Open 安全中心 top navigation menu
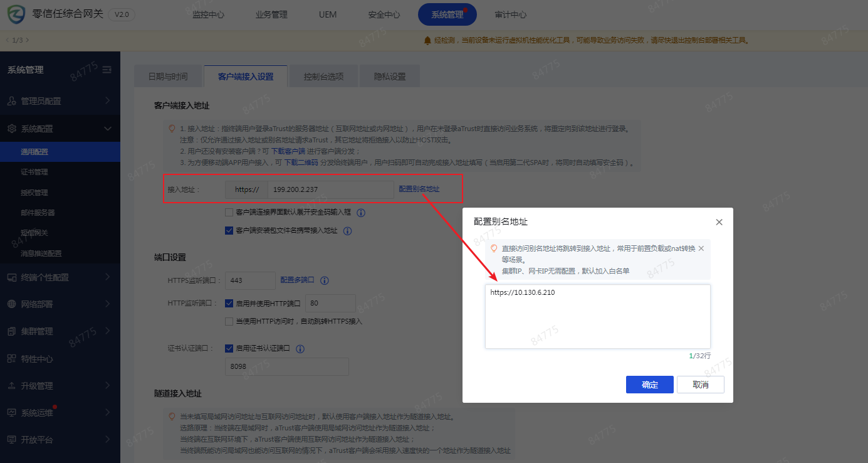This screenshot has height=463, width=868. (384, 14)
